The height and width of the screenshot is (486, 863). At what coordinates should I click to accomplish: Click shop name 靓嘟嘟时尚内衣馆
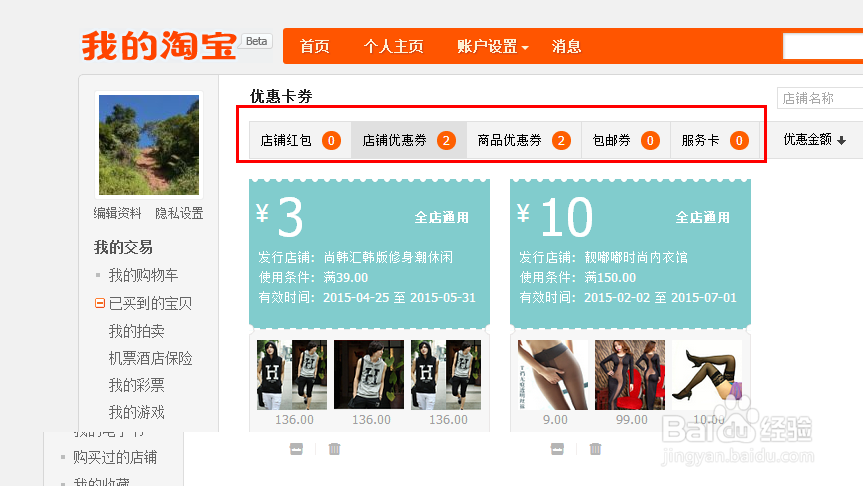click(x=636, y=258)
